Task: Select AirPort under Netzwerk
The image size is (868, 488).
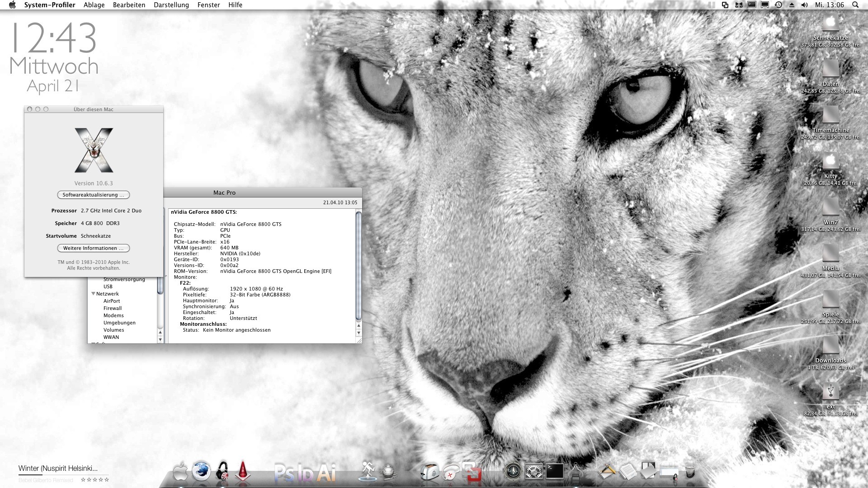Action: pos(112,301)
